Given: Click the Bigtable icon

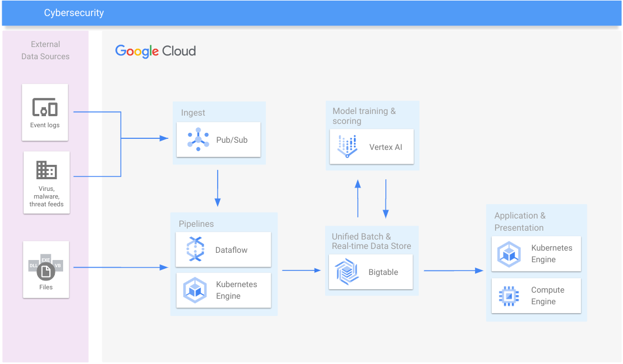Looking at the screenshot, I should [347, 272].
